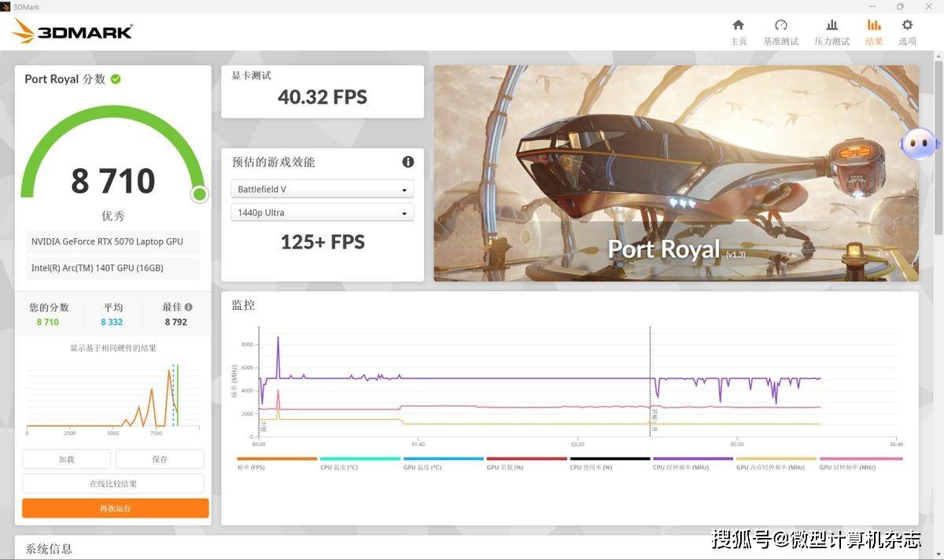Viewport: 944px width, 560px height.
Task: Open the 压力测试 stress test icon
Action: coord(832,31)
